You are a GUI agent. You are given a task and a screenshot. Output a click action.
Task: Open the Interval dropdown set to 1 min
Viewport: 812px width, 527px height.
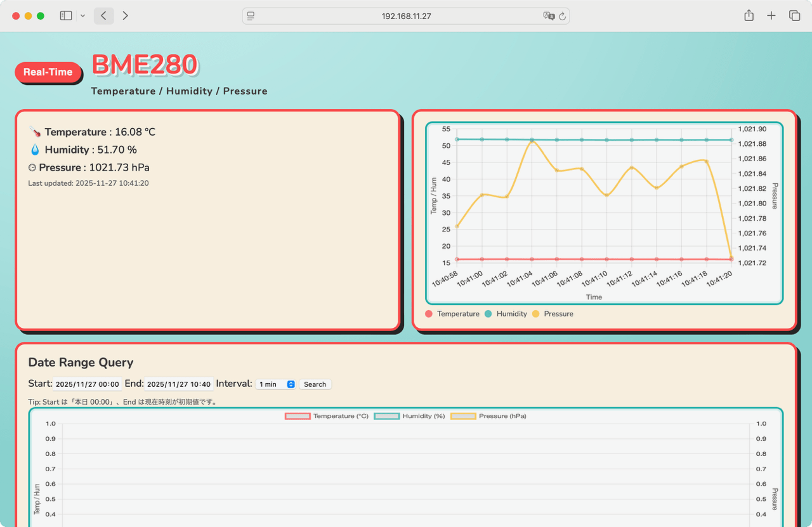[x=275, y=384]
